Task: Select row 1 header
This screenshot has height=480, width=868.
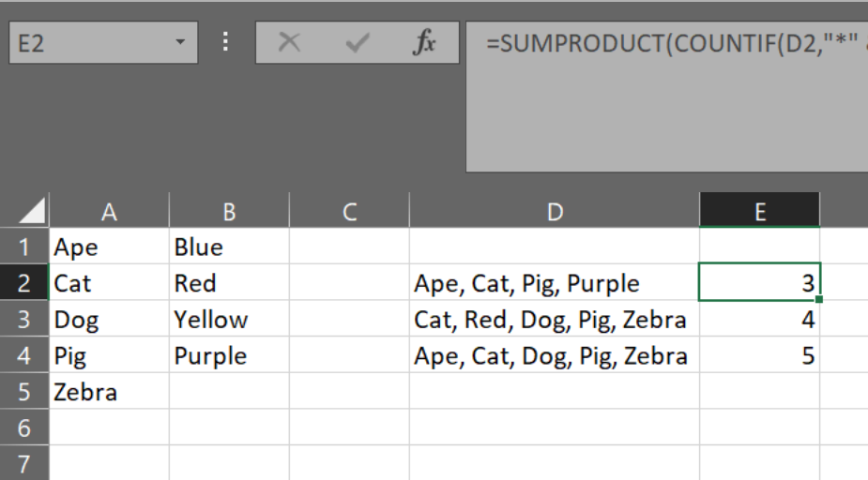Action: (24, 247)
